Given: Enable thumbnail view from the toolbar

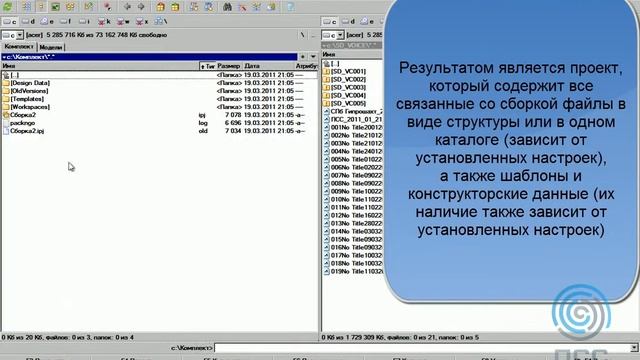Looking at the screenshot, I should tap(56, 7).
